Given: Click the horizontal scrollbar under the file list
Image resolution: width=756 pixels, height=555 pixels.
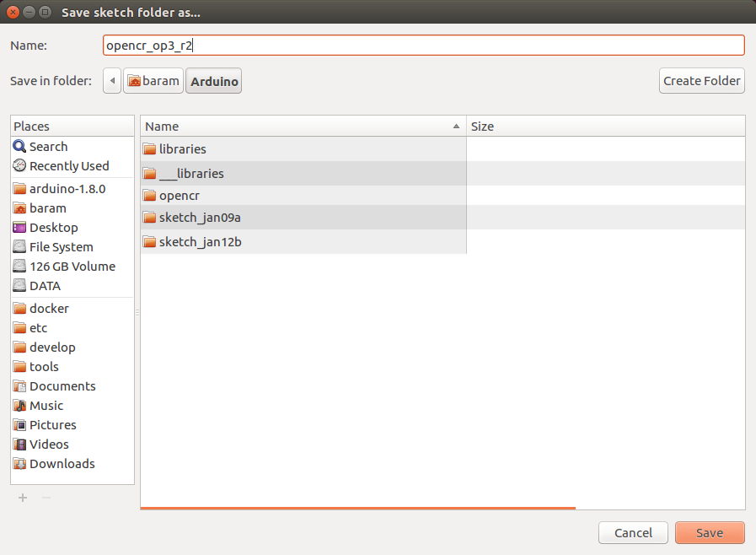Looking at the screenshot, I should point(357,508).
